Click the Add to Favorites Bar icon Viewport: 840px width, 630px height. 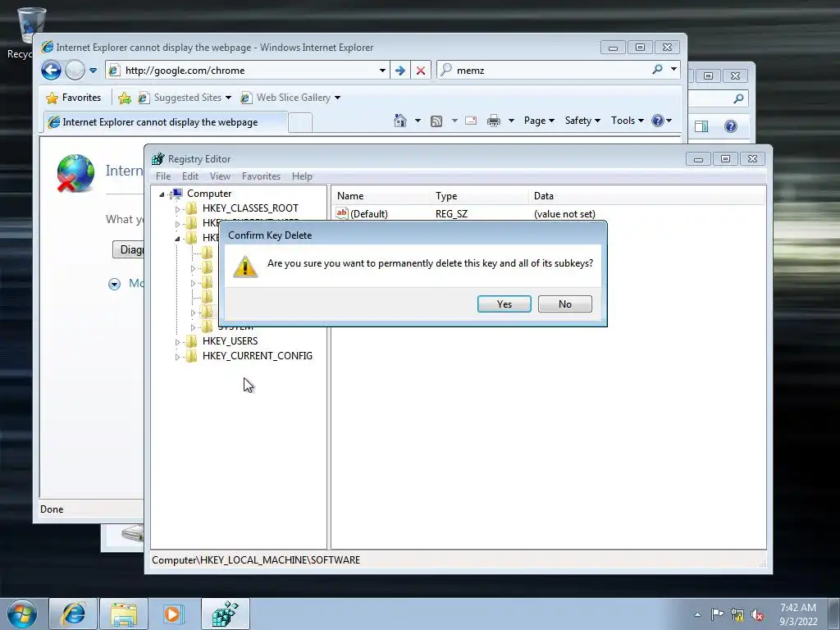click(125, 98)
